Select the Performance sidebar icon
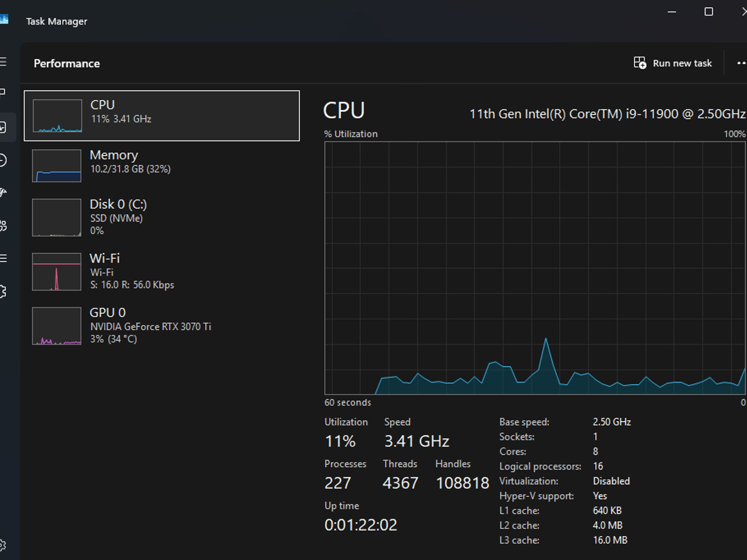Image resolution: width=747 pixels, height=560 pixels. point(3,127)
